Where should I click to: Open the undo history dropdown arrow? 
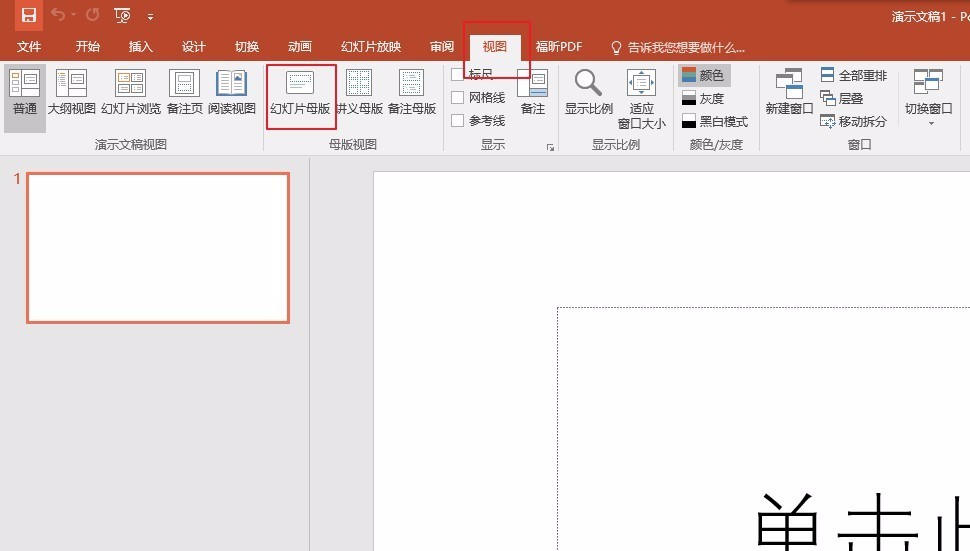coord(74,15)
